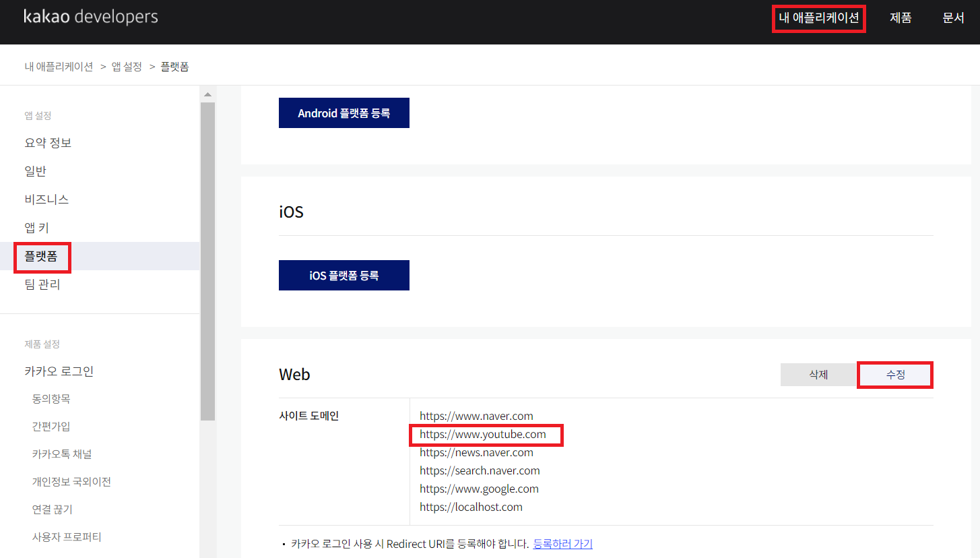Screen dimensions: 980x558
Task: Open 개인정보 국외이전 submenu item
Action: coord(71,482)
